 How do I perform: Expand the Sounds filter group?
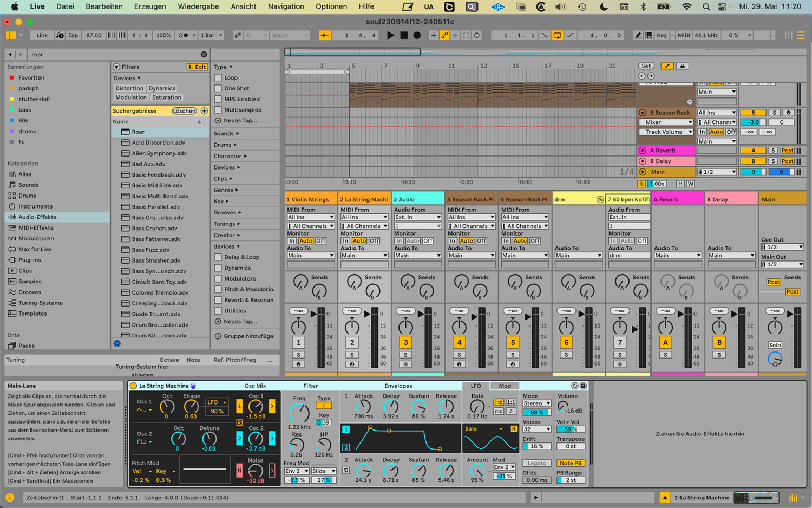pyautogui.click(x=226, y=134)
